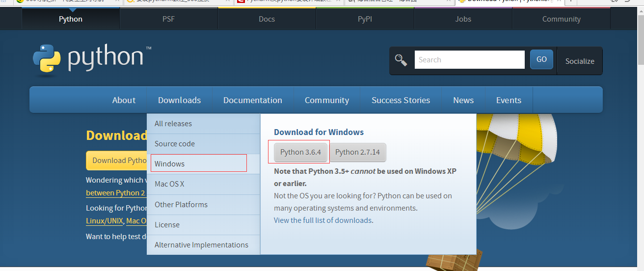644x271 pixels.
Task: Click the Python logo
Action: 92,60
